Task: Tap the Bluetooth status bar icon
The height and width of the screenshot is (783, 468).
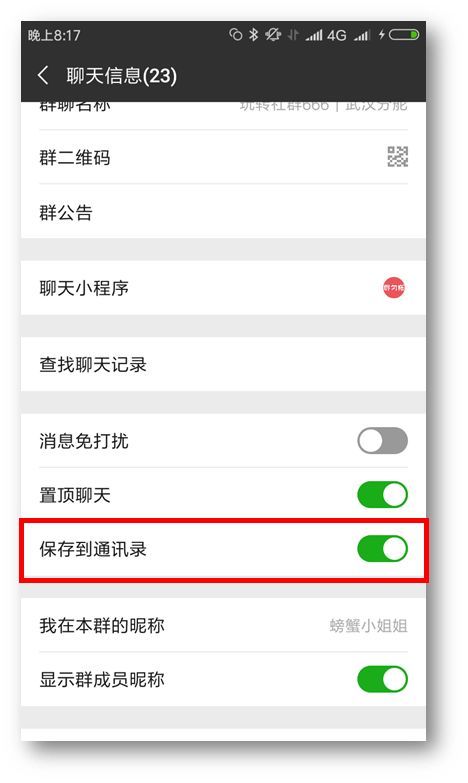Action: [x=254, y=34]
